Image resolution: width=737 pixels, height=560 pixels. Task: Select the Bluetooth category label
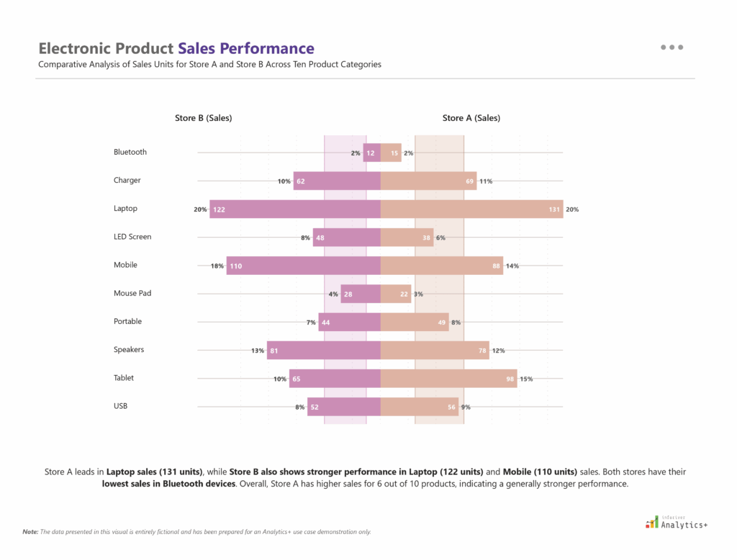point(130,152)
